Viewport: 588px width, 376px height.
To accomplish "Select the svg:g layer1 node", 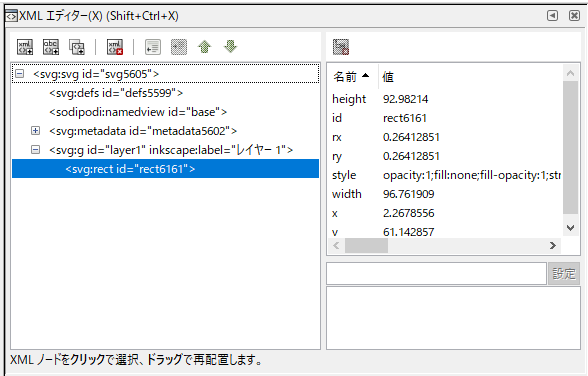I will [x=171, y=150].
